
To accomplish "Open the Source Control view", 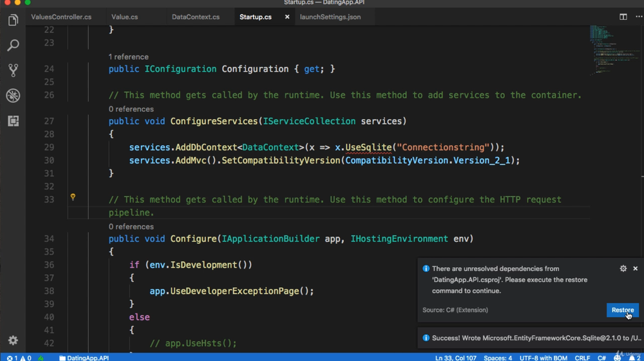I will [x=13, y=70].
